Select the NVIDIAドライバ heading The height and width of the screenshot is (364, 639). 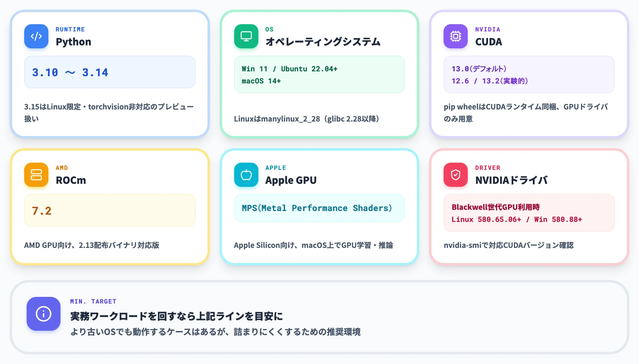511,180
